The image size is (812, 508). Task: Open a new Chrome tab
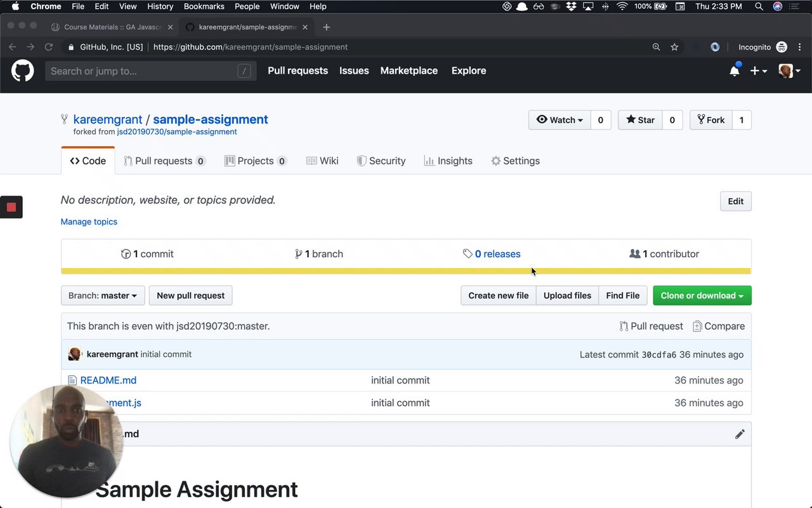tap(327, 27)
